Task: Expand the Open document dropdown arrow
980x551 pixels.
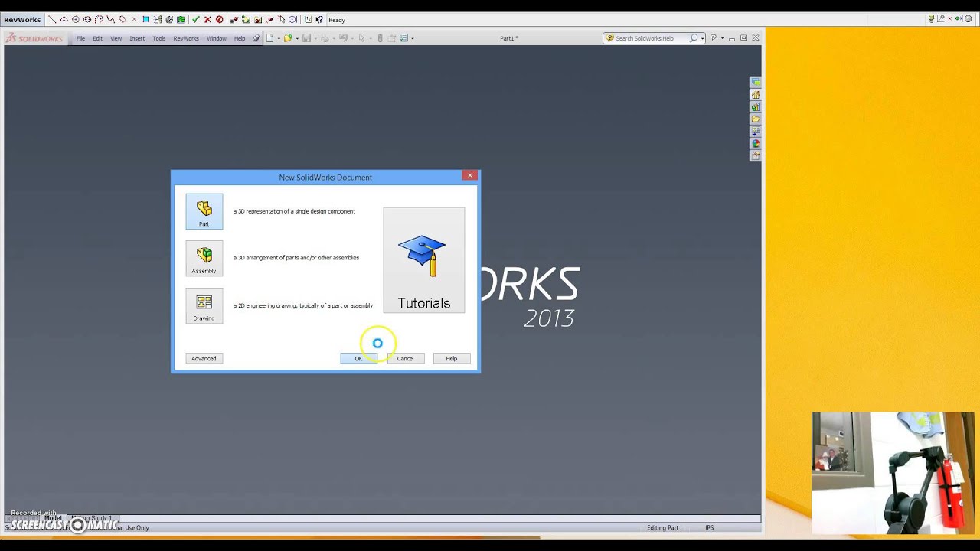Action: coord(296,38)
